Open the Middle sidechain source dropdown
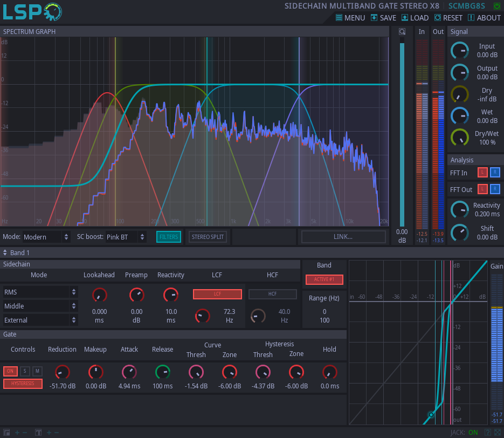Image resolution: width=504 pixels, height=438 pixels. (x=40, y=306)
